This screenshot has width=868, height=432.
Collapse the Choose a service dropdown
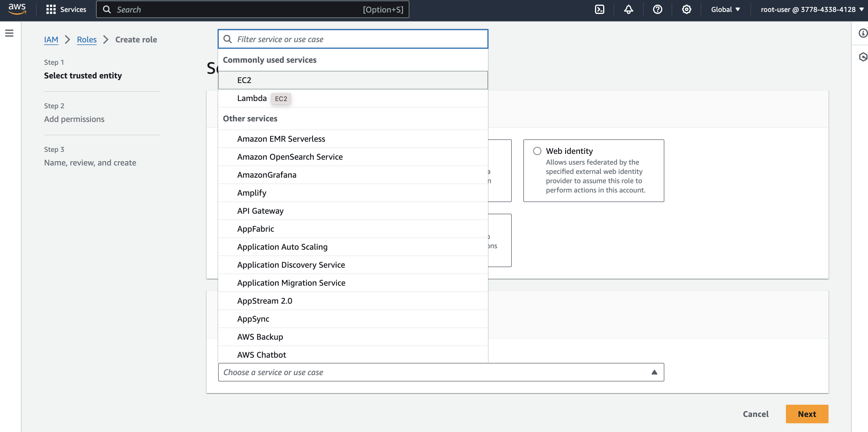click(x=654, y=372)
